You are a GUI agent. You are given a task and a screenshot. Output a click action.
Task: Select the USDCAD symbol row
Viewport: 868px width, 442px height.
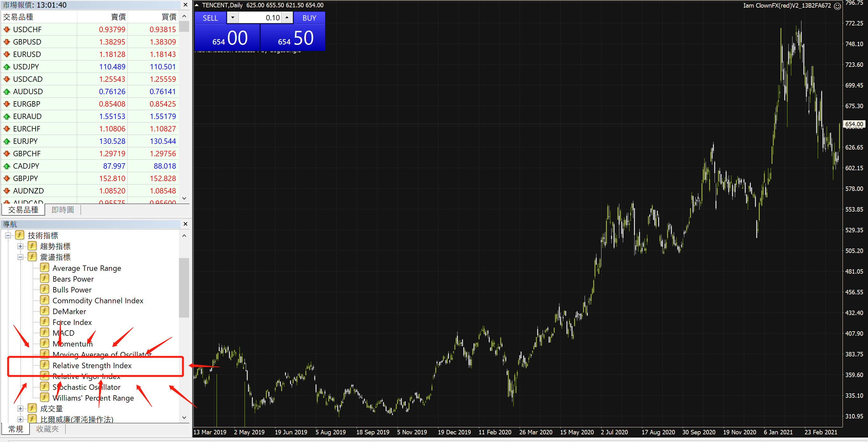click(90, 79)
